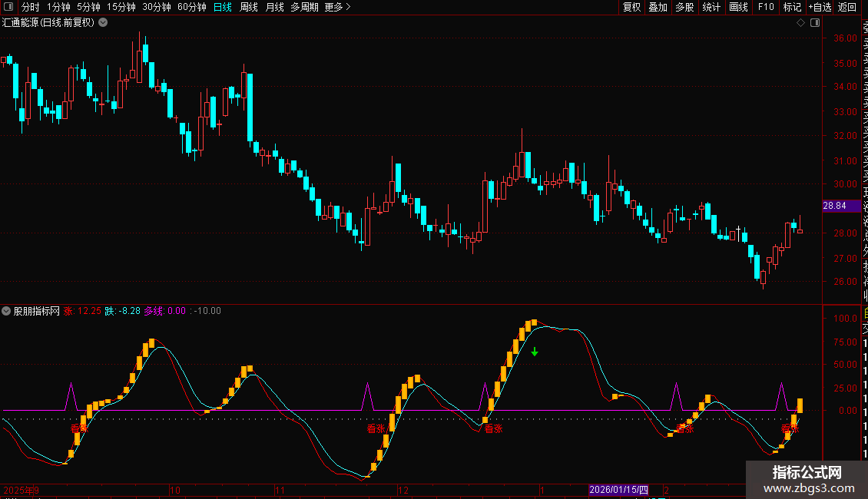Click the 2026/01/15/四 date label
Viewport: 868px width, 499px height.
click(618, 490)
